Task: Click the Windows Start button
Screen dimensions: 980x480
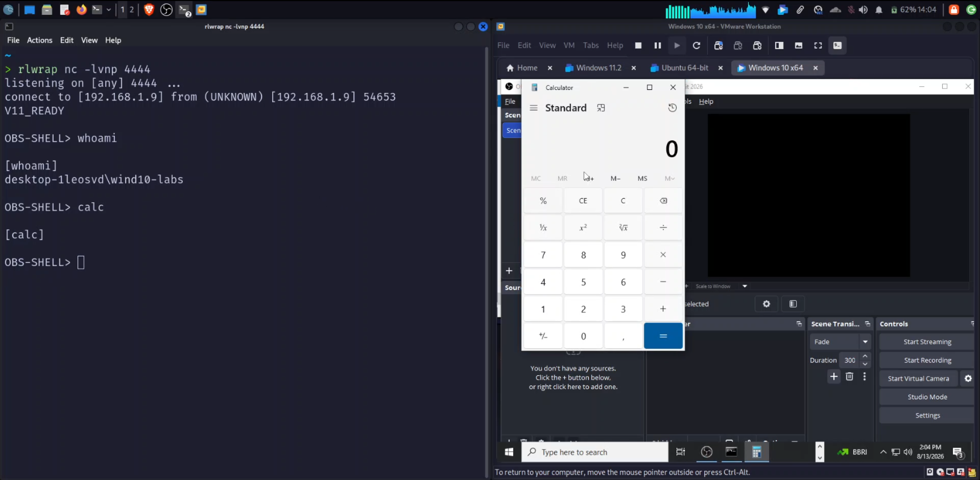Action: tap(509, 452)
